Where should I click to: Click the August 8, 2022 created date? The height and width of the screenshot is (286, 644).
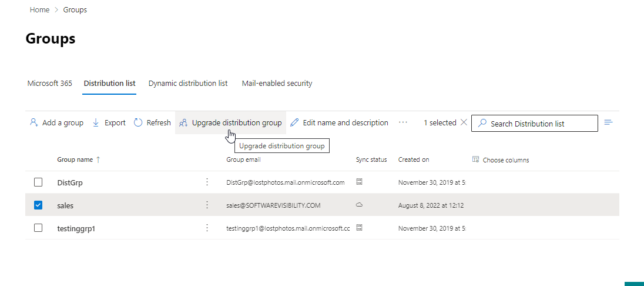coord(431,205)
